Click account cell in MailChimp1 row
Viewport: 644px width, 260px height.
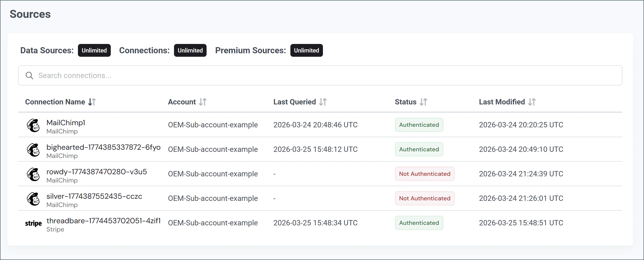213,125
